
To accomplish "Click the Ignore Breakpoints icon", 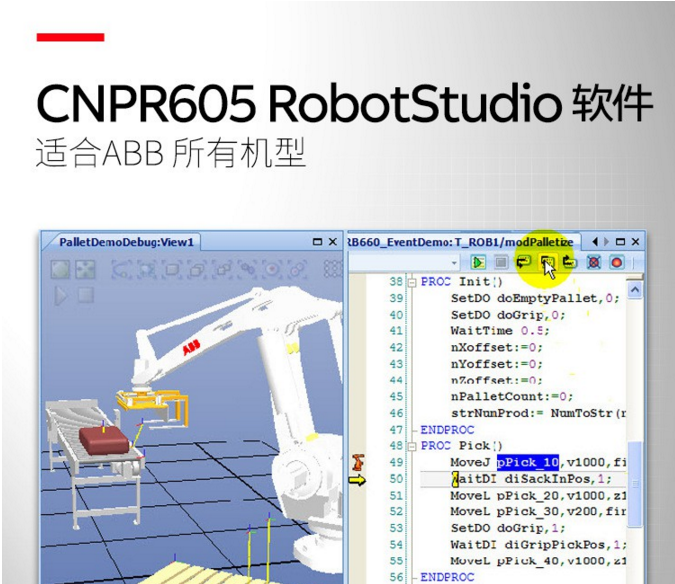I will click(594, 262).
